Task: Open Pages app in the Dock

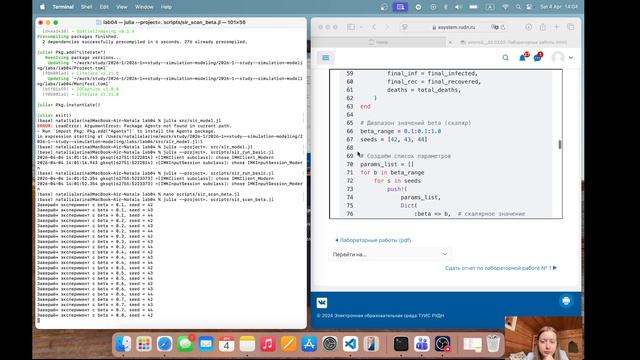Action: click(289, 344)
